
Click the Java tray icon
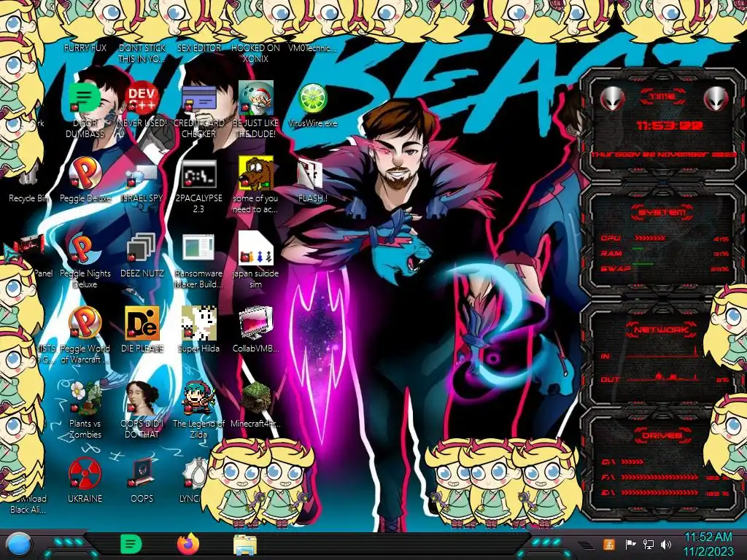click(x=609, y=544)
